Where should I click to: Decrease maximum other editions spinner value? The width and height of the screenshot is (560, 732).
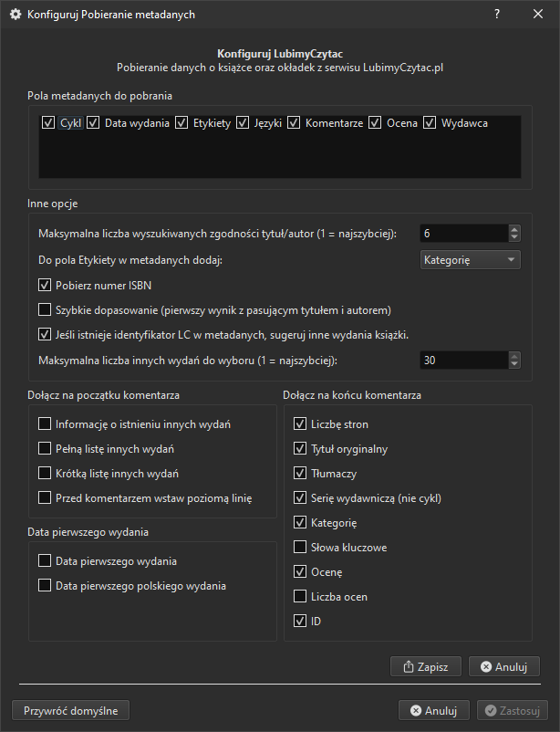pyautogui.click(x=514, y=365)
